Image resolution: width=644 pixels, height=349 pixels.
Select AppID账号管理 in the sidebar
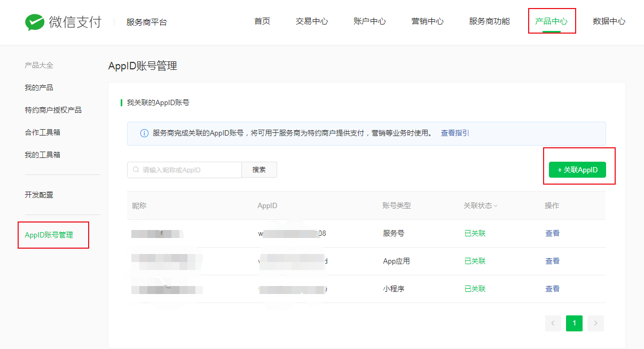(x=49, y=235)
